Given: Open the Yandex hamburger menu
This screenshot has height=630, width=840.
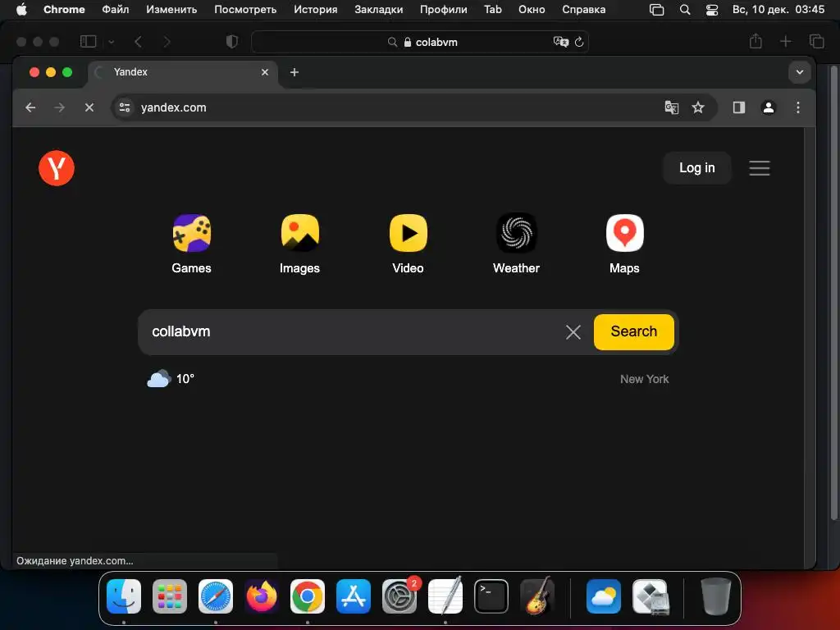Looking at the screenshot, I should click(x=759, y=168).
